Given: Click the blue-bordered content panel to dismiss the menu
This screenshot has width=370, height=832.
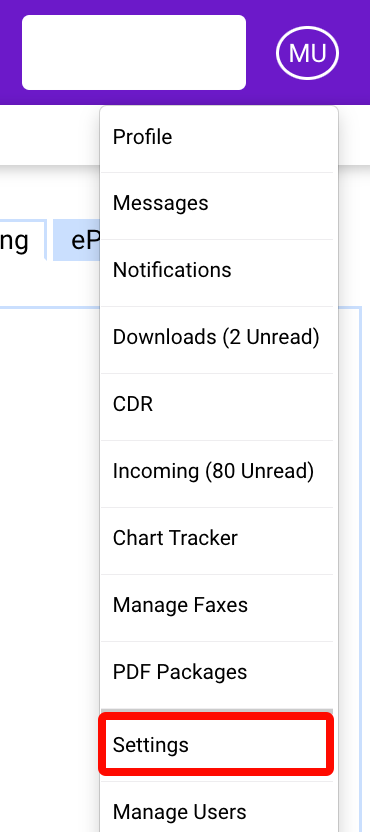Looking at the screenshot, I should coord(48,531).
